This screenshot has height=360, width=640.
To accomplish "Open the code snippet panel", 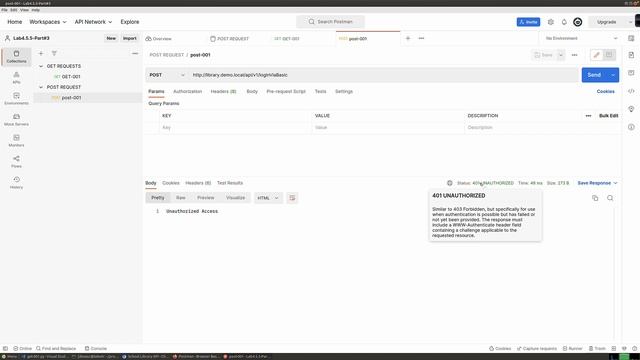I will (631, 91).
